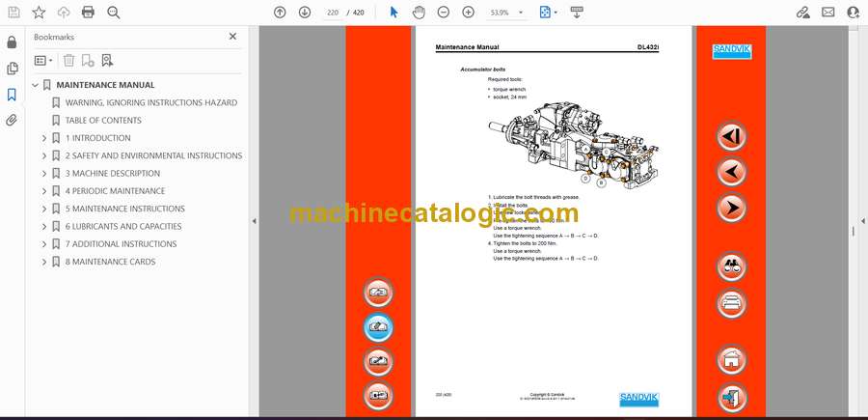The height and width of the screenshot is (420, 868).
Task: Expand 2 SAFETY AND ENVIRONMENTAL INSTRUCTIONS
Action: (x=44, y=155)
